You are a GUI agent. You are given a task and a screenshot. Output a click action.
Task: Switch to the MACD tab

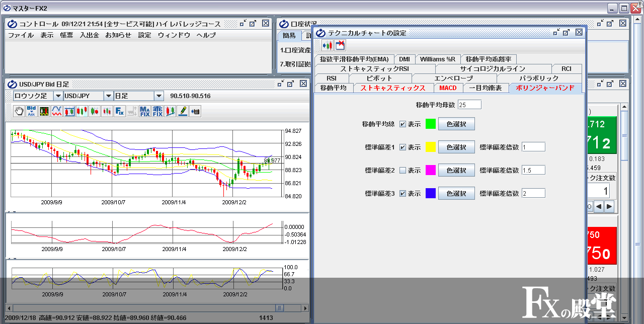(448, 88)
